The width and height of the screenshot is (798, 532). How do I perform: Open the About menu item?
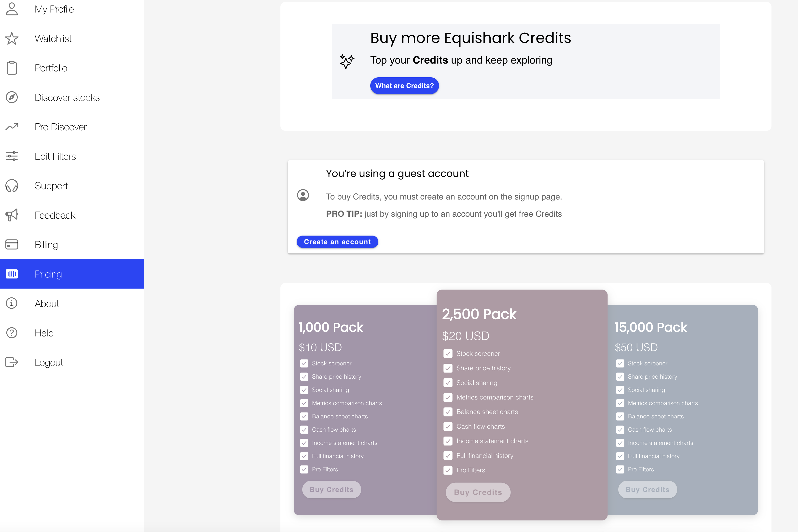47,303
